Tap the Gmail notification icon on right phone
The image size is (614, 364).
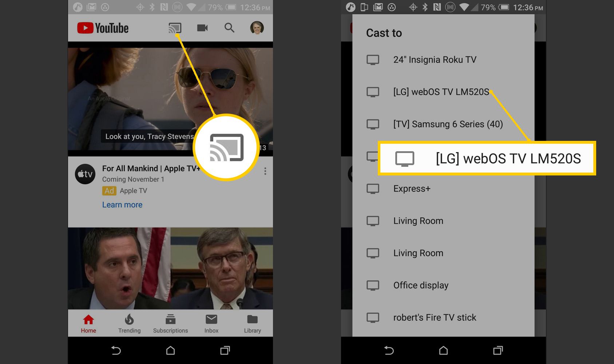[378, 7]
